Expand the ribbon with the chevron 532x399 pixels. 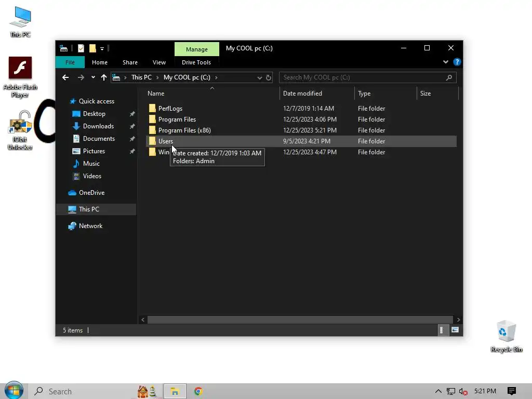[x=445, y=62]
